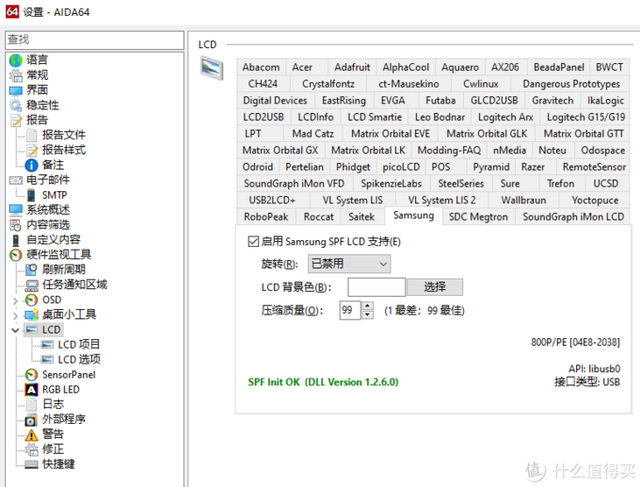Click the 修正 settings icon
This screenshot has width=640, height=487.
click(x=31, y=449)
